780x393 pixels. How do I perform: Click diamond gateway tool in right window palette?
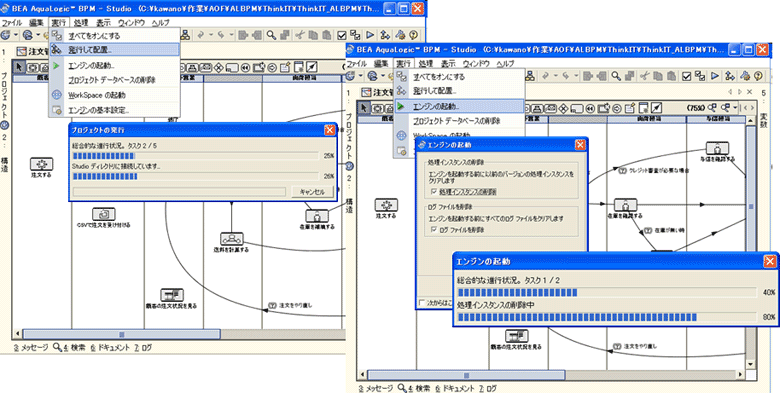point(564,108)
